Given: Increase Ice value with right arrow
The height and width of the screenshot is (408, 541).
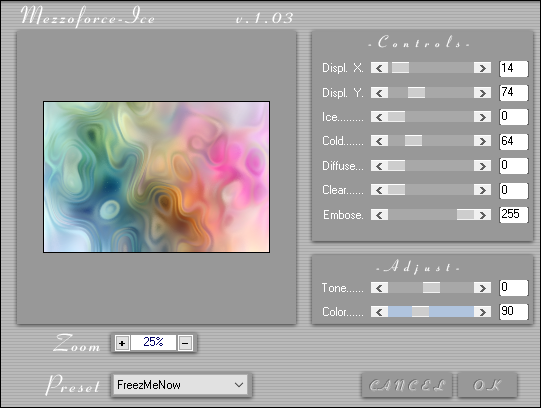Looking at the screenshot, I should 482,117.
